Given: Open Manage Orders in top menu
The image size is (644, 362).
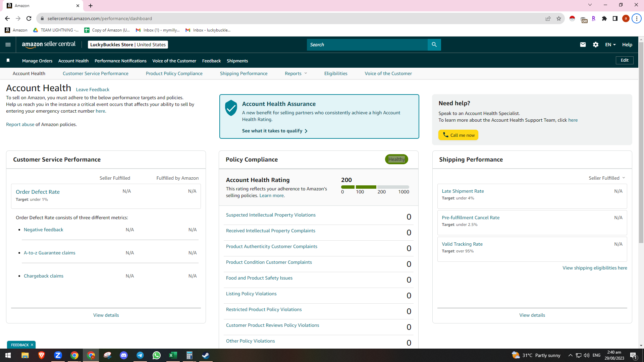Looking at the screenshot, I should click(x=37, y=61).
